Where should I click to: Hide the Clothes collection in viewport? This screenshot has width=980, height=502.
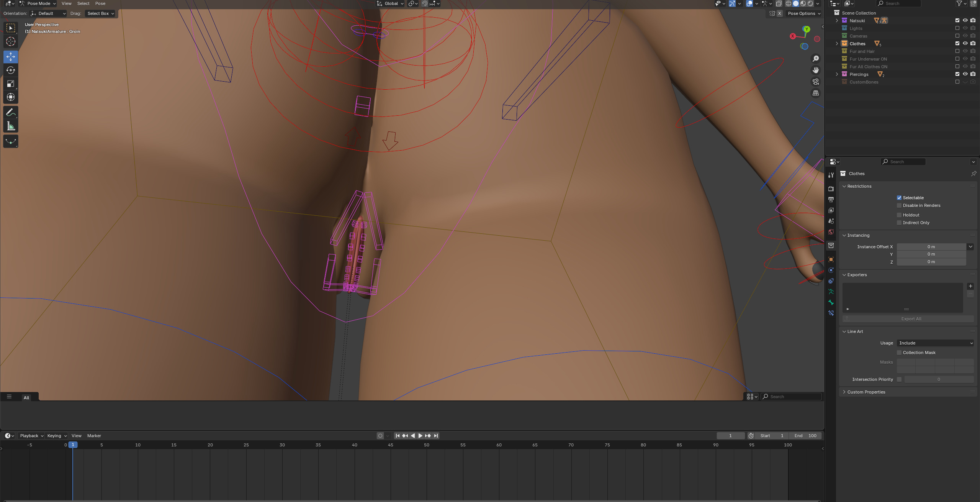pyautogui.click(x=965, y=43)
